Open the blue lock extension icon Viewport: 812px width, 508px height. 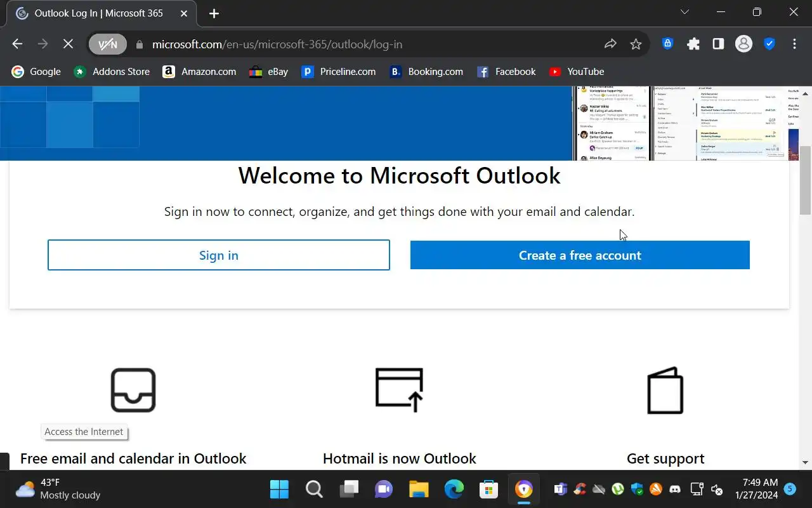coord(667,44)
